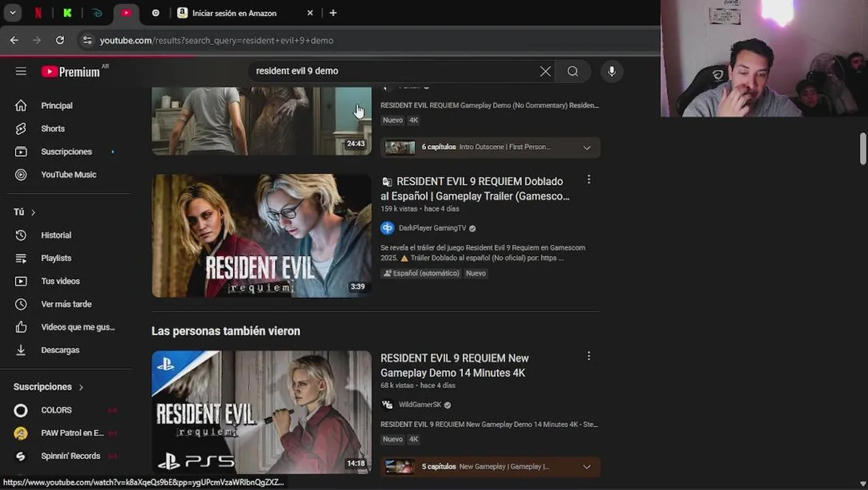Start voice search with microphone icon
The image size is (868, 490).
pyautogui.click(x=611, y=71)
